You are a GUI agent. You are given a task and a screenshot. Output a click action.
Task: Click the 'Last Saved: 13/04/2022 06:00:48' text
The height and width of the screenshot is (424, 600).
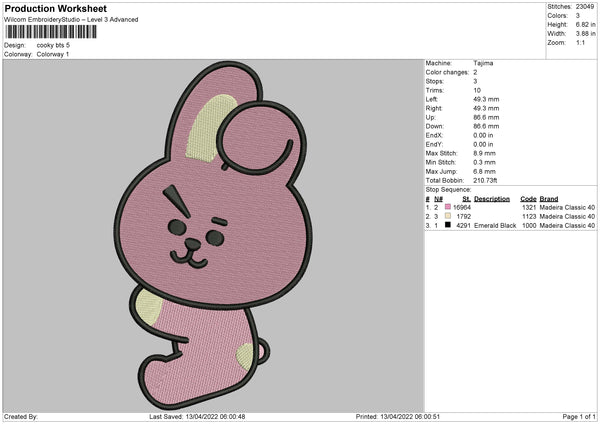[x=197, y=417]
